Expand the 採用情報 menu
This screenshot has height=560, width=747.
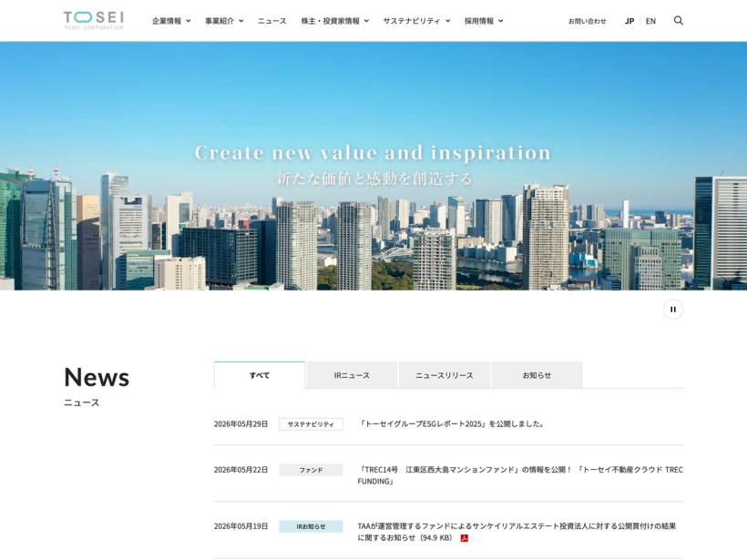pyautogui.click(x=484, y=21)
